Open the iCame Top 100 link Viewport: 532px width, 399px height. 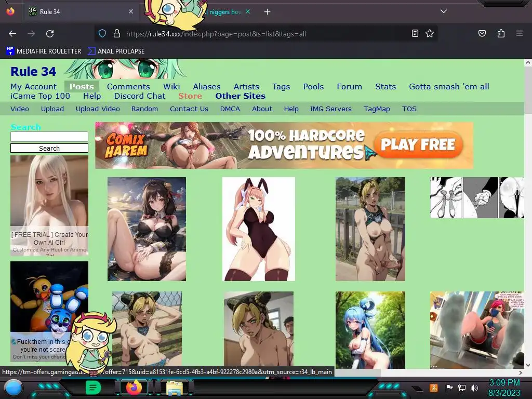point(40,96)
